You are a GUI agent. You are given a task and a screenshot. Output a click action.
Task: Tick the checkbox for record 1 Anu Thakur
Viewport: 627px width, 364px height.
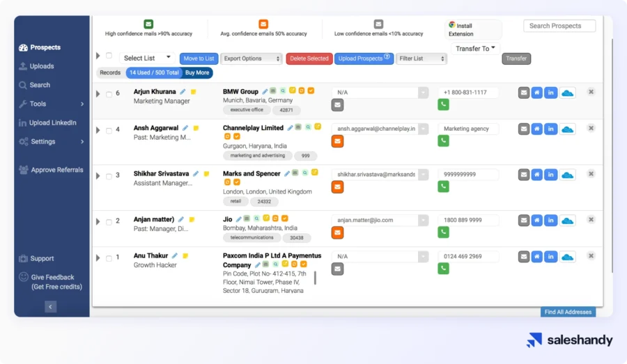109,258
